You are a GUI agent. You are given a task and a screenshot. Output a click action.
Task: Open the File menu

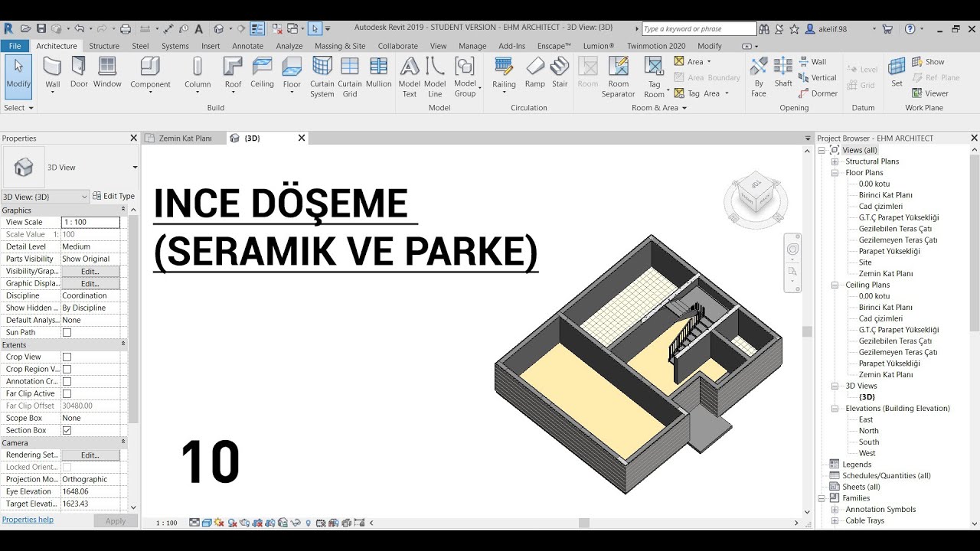pos(15,46)
